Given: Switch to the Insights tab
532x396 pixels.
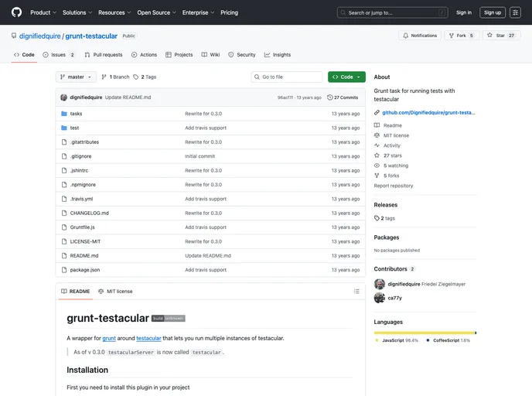Looking at the screenshot, I should pyautogui.click(x=278, y=55).
